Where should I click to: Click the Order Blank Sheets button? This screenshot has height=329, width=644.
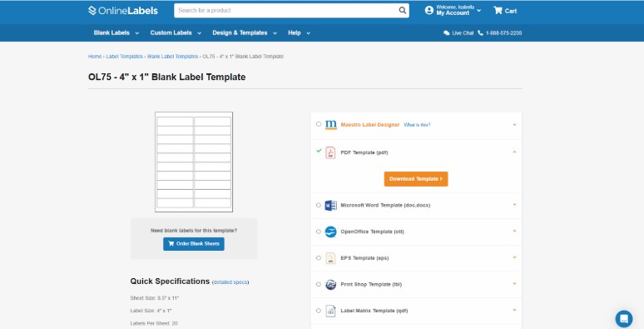pos(194,244)
